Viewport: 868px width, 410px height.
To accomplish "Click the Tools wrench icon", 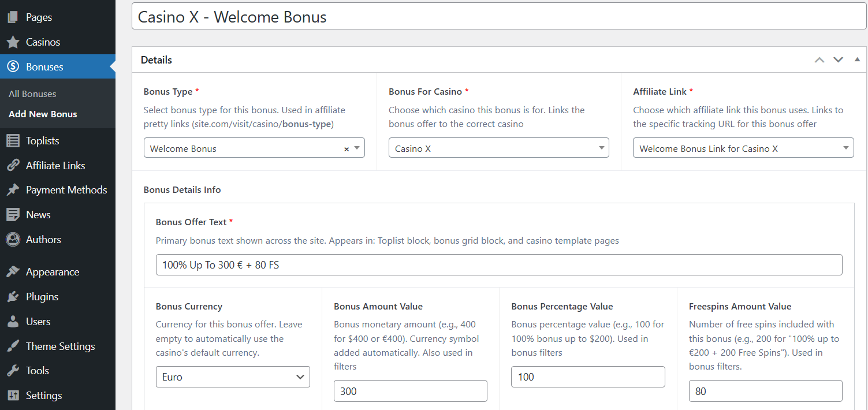I will (x=13, y=371).
